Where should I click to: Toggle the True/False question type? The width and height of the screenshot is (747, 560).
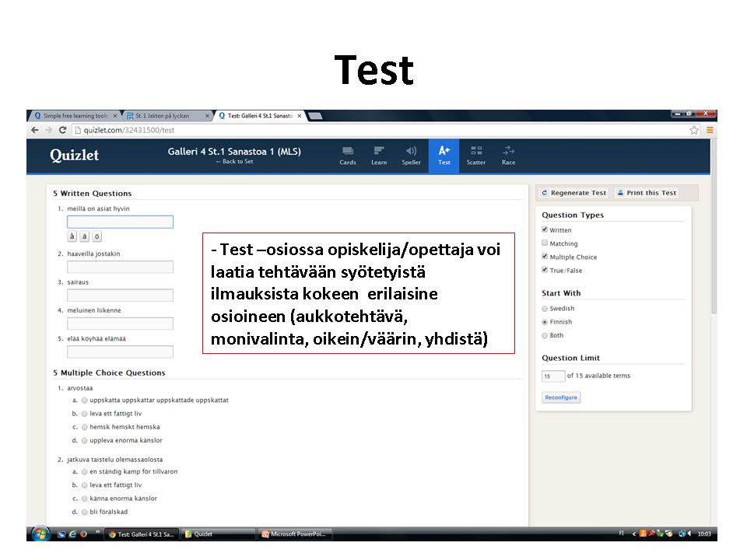pos(545,271)
